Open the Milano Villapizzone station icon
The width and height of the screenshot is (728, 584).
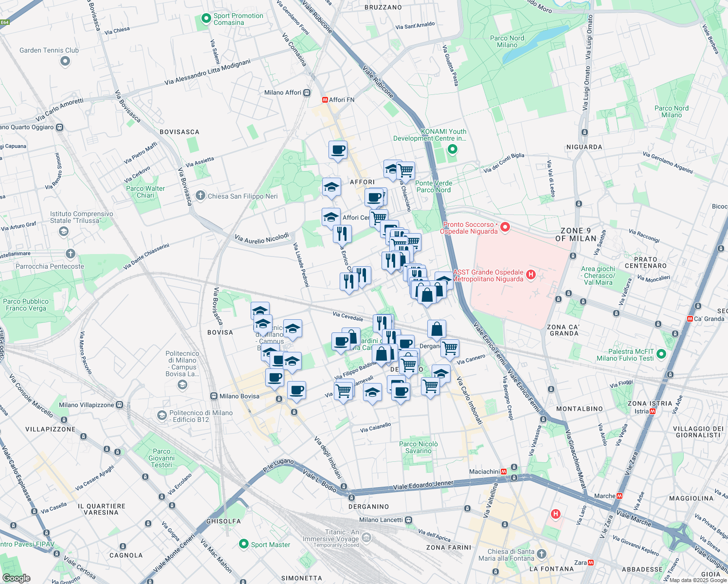[x=120, y=405]
